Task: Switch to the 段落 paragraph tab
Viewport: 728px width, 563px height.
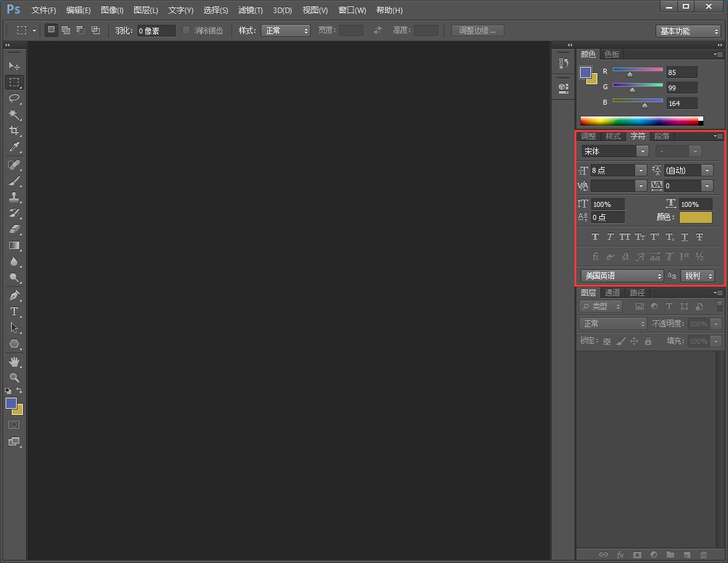Action: pyautogui.click(x=662, y=136)
